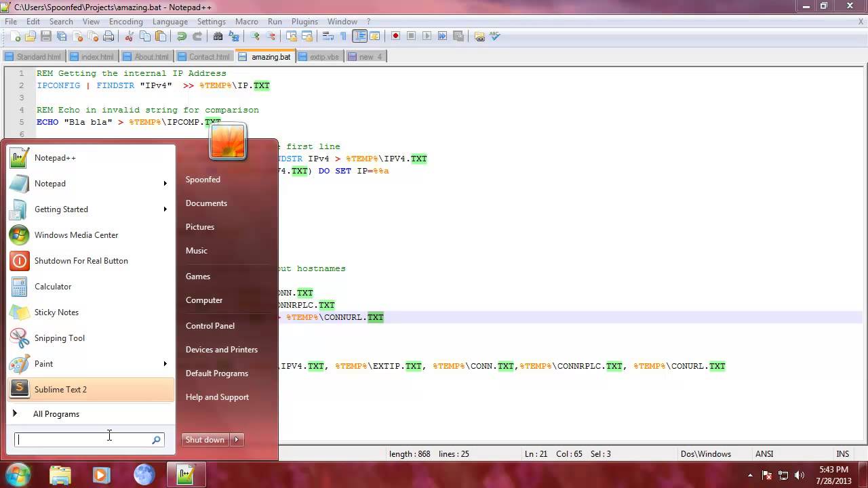Click the green Undo arrow
The image size is (868, 488).
[181, 37]
